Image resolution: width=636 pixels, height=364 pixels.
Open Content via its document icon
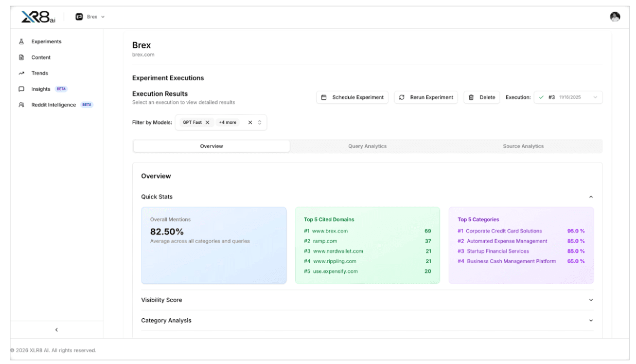(21, 58)
